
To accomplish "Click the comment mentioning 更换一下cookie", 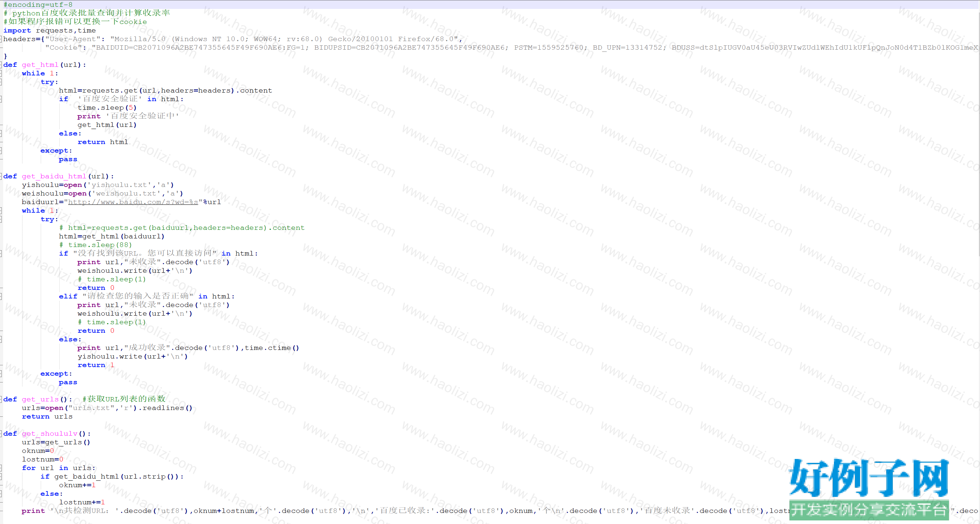I will tap(75, 22).
